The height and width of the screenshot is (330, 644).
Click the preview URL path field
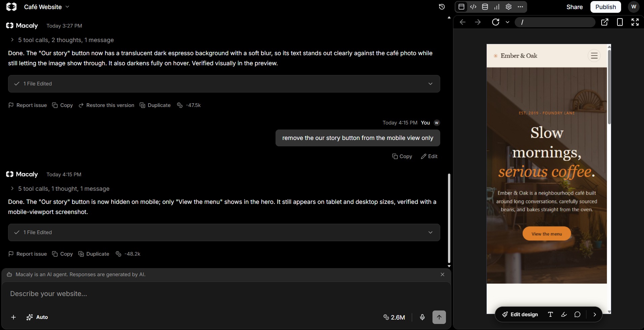click(555, 22)
